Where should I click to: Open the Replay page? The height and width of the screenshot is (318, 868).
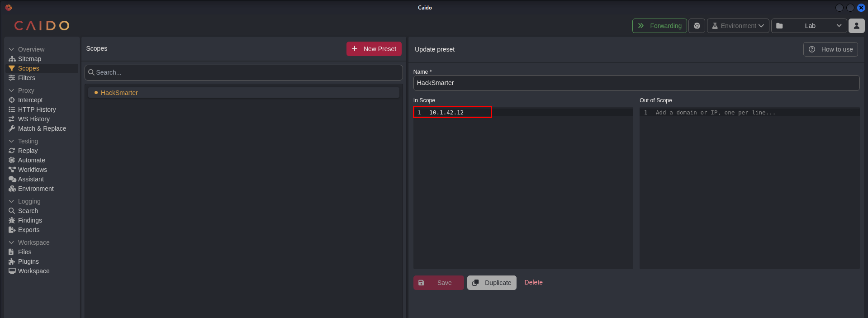pos(28,151)
